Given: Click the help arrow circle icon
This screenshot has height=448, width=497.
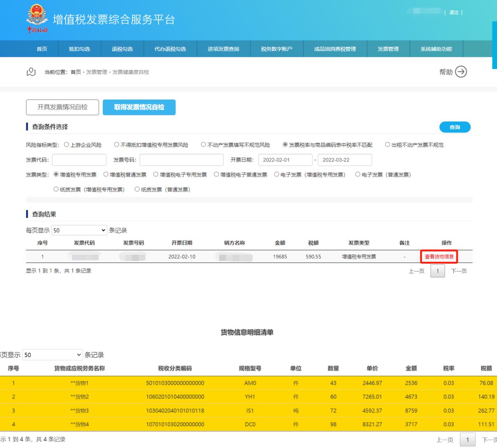Looking at the screenshot, I should coord(461,72).
